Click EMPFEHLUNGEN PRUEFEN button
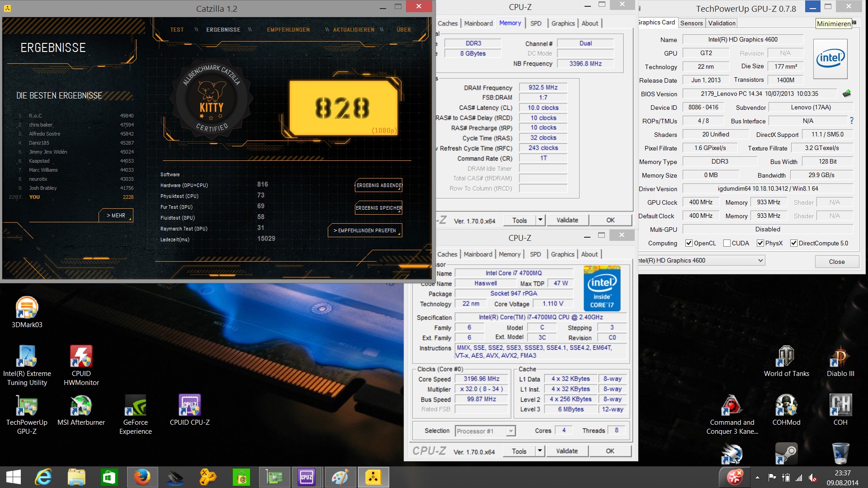Viewport: 868px width, 488px height. click(365, 230)
